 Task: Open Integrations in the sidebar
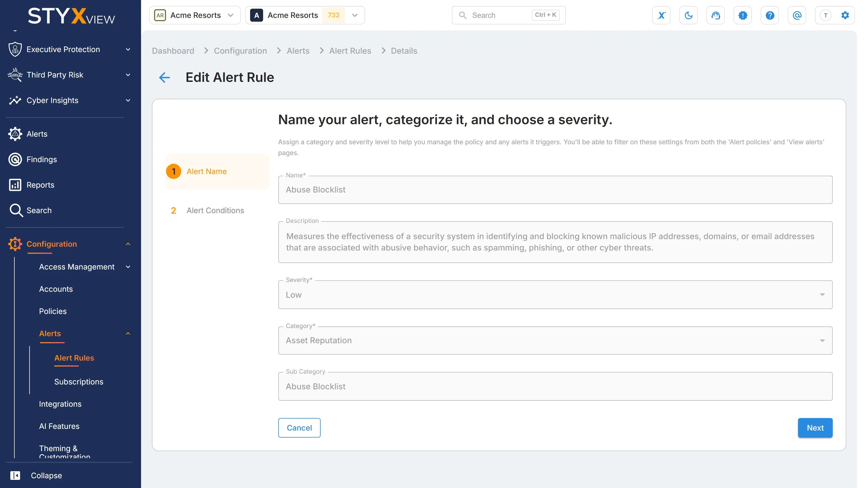pos(60,404)
